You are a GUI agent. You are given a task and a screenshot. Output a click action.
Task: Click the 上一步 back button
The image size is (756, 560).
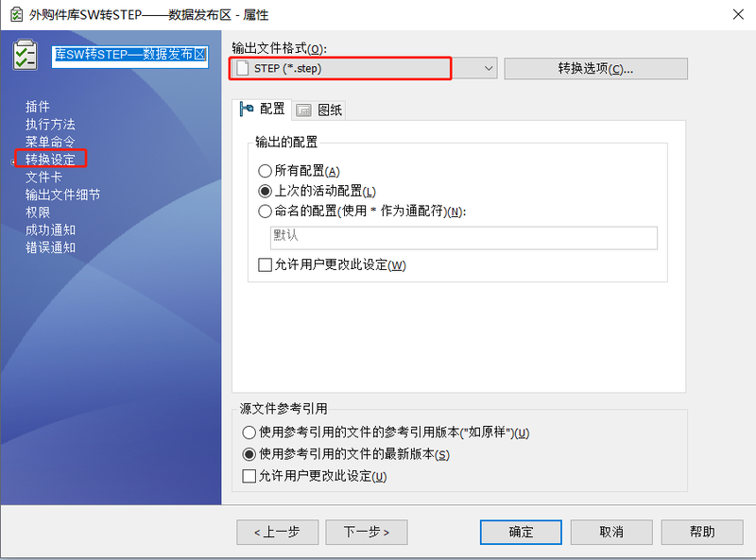click(x=277, y=532)
